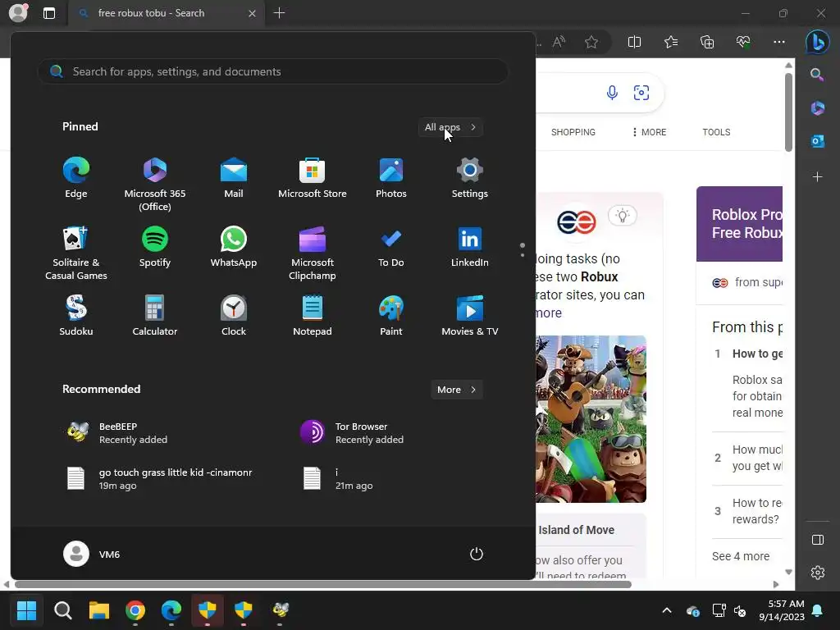Open Edge from pinned apps
Viewport: 840px width, 630px height.
tap(76, 178)
